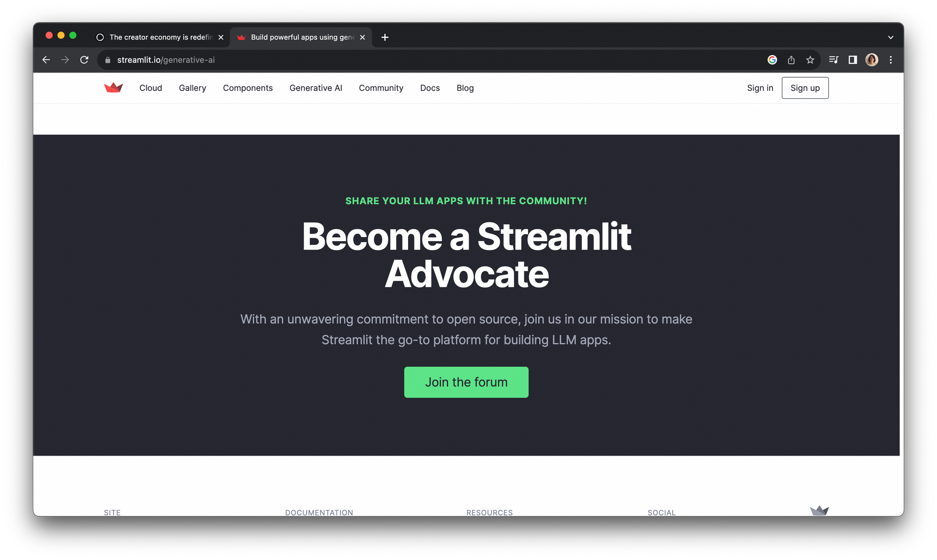This screenshot has width=937, height=560.
Task: Open the share page icon
Action: [791, 60]
